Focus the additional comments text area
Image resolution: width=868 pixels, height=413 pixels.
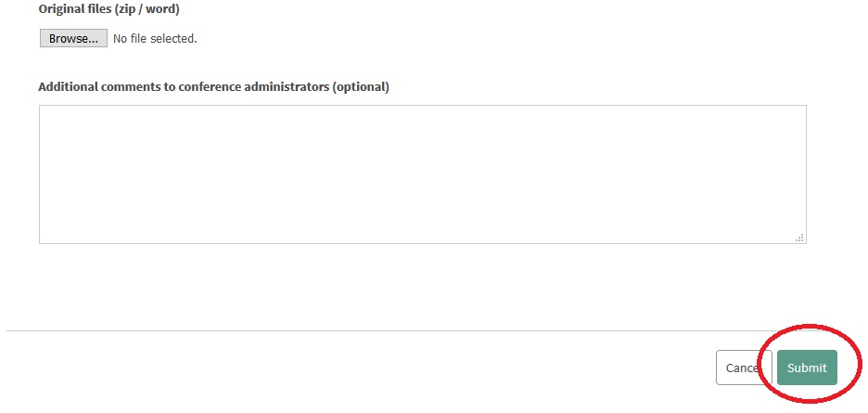click(422, 174)
